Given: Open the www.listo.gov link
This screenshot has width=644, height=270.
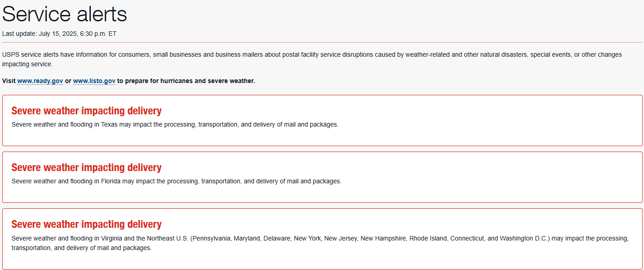Looking at the screenshot, I should point(94,81).
